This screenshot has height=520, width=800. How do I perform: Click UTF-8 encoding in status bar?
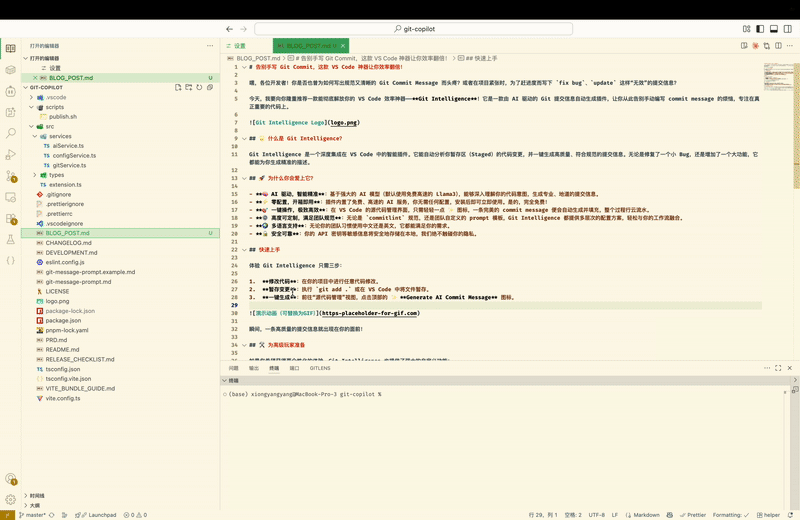click(x=596, y=515)
